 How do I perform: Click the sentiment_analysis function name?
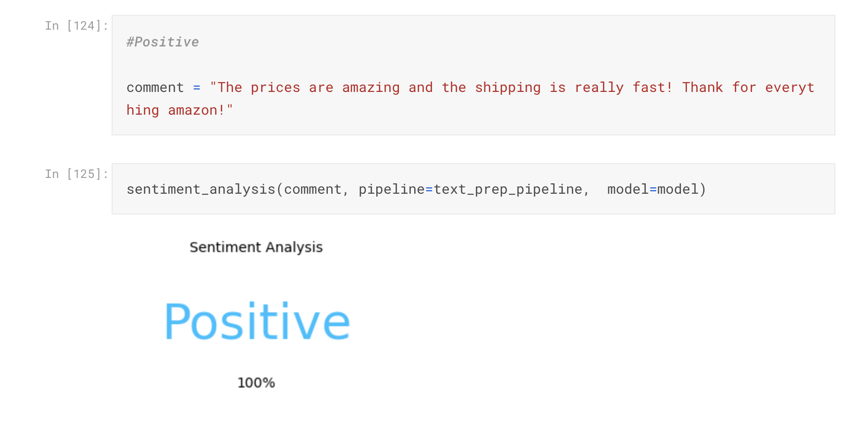pos(201,189)
